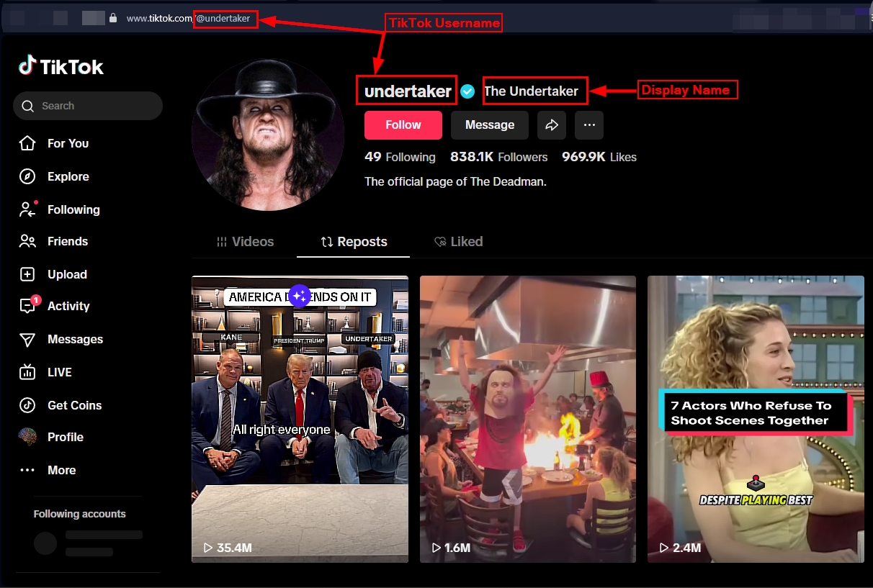Click the Following accounts heading
This screenshot has height=588, width=873.
(x=79, y=514)
